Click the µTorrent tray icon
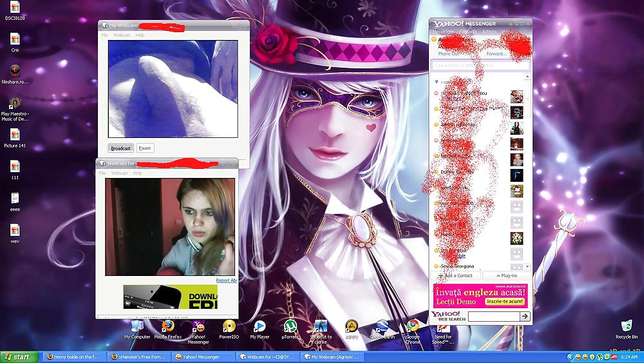The image size is (644, 363). (x=599, y=357)
